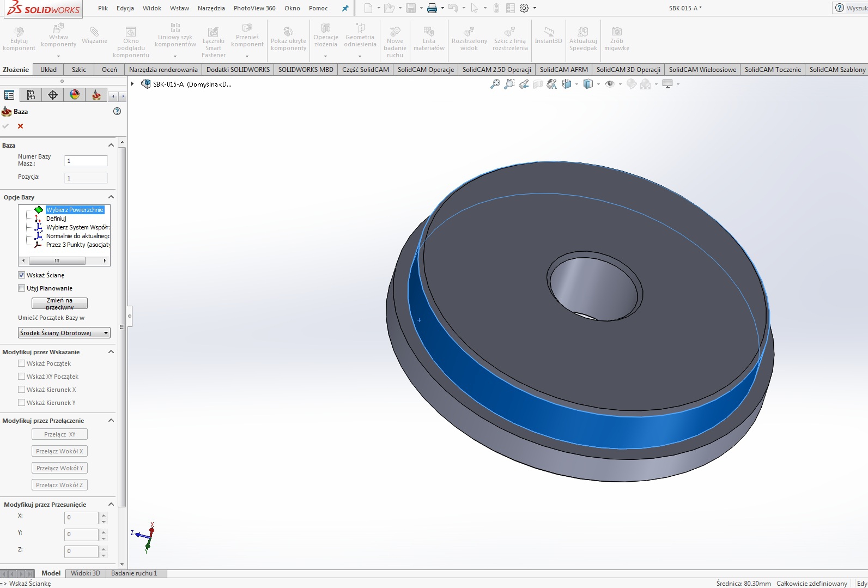Open the DimXpertManager crosshair tab
The width and height of the screenshot is (868, 588).
[x=53, y=95]
